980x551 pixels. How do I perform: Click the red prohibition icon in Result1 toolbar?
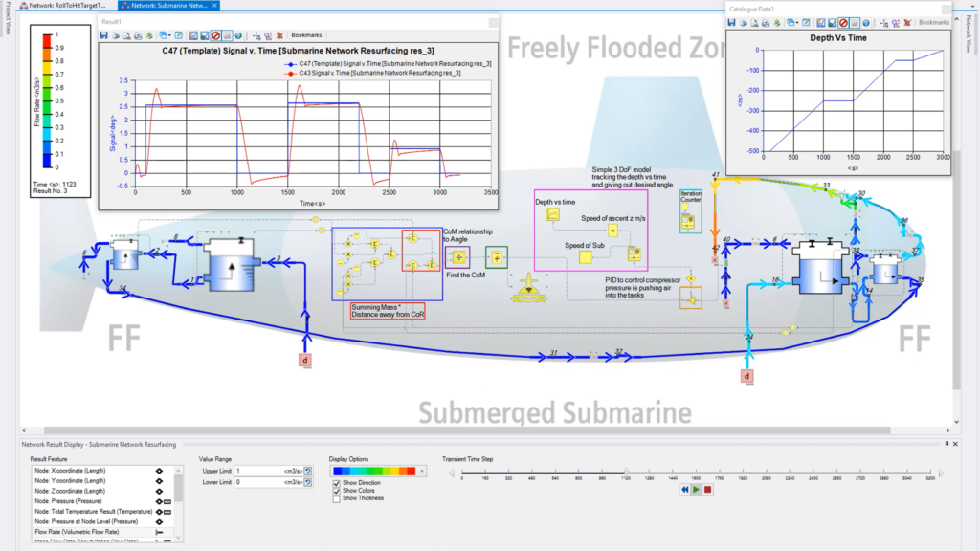coord(216,35)
